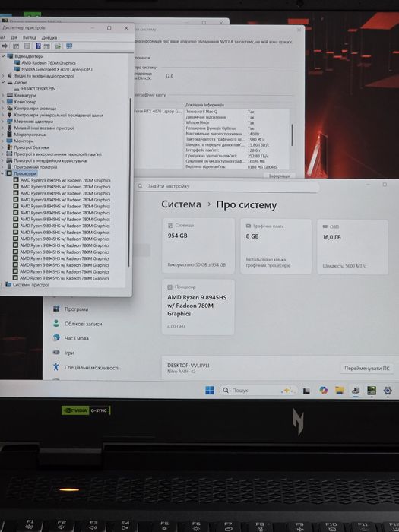Open File Explorer from the taskbar

(x=340, y=391)
